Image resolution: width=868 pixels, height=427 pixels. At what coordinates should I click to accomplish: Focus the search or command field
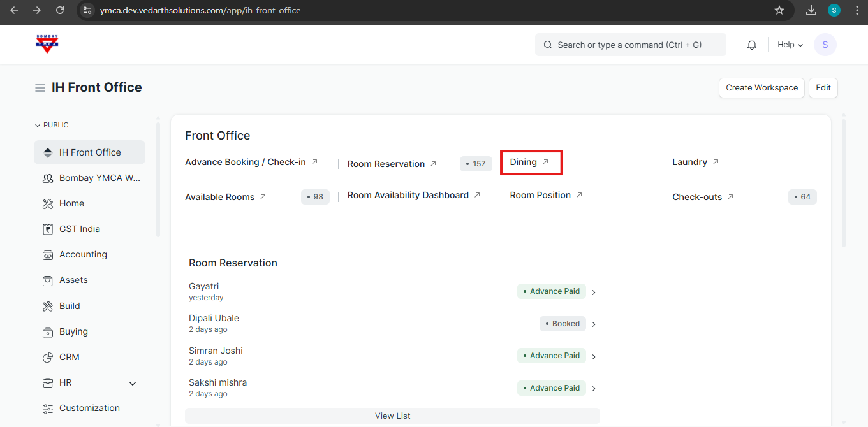pos(630,45)
